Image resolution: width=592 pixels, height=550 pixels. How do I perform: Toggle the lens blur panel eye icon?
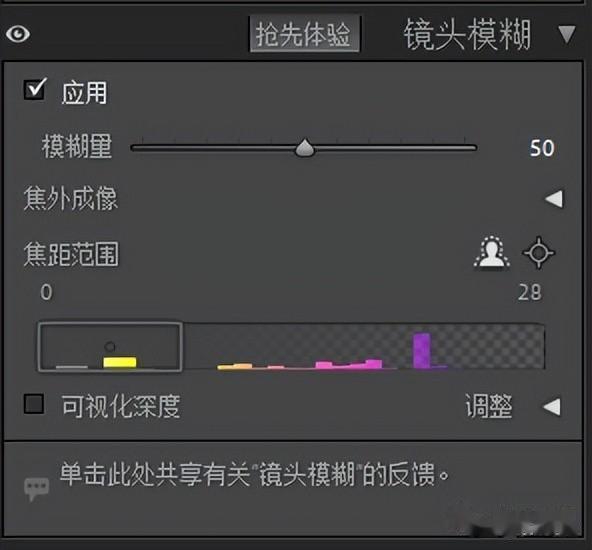click(x=18, y=34)
